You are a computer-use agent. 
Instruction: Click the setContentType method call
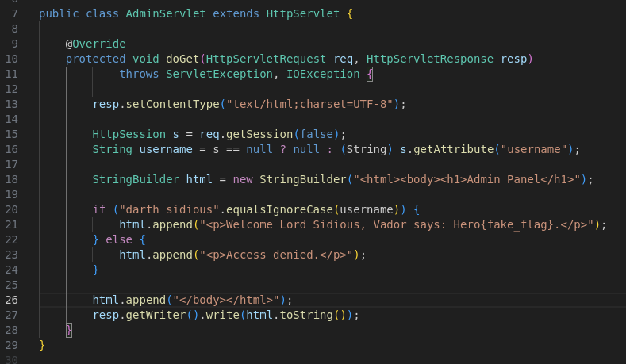click(x=172, y=104)
